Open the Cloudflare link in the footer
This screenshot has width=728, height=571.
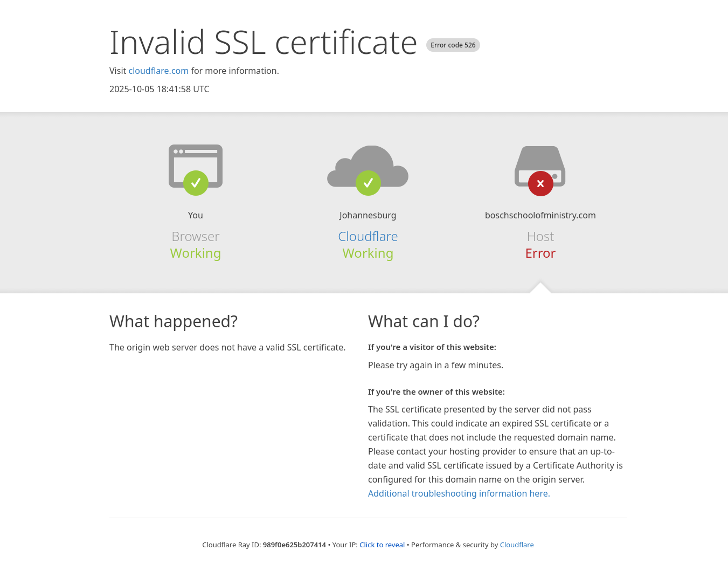click(x=516, y=545)
